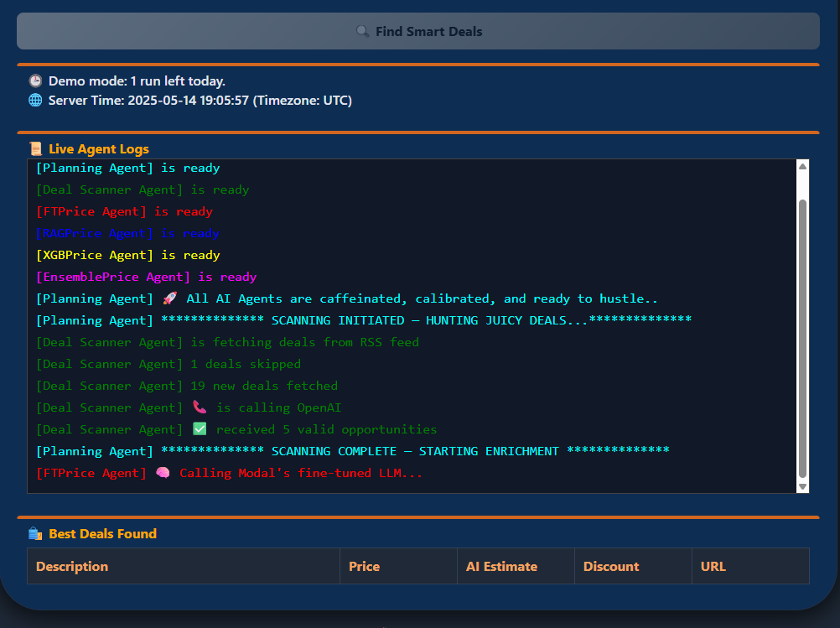Viewport: 840px width, 628px height.
Task: Click the green checkmark emoji in the log
Action: click(199, 430)
